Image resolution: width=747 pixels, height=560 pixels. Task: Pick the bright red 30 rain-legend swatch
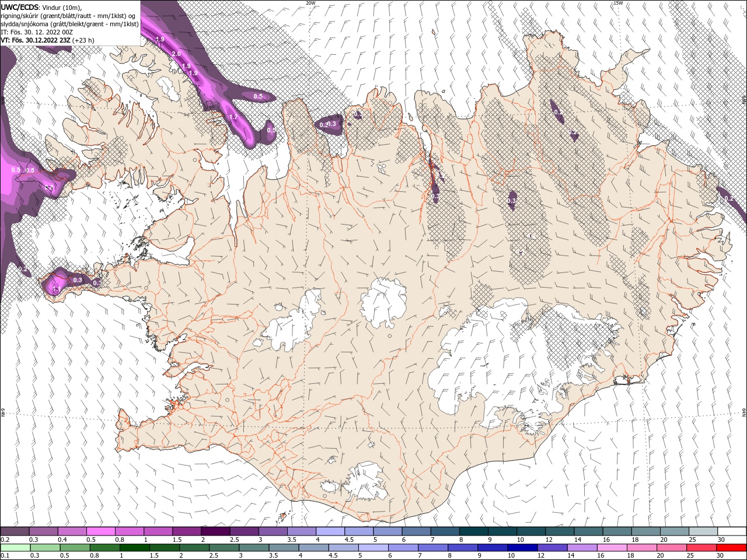click(x=731, y=547)
